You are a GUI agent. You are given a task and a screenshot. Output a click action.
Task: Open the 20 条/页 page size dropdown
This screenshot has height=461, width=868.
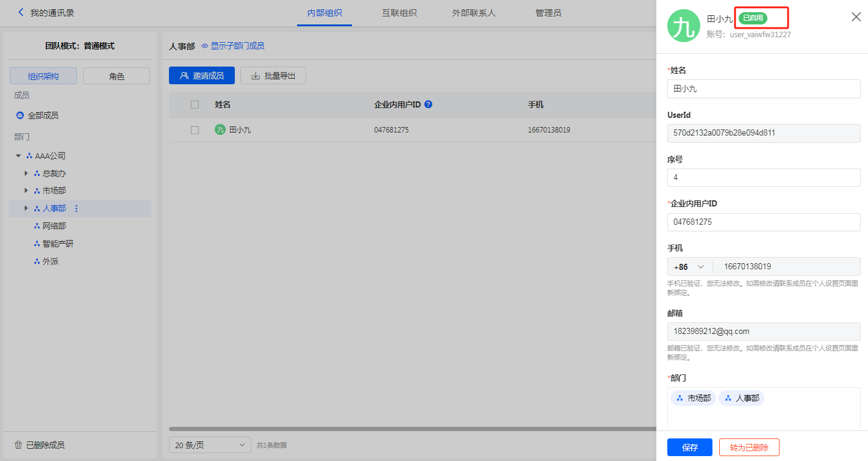(x=210, y=445)
